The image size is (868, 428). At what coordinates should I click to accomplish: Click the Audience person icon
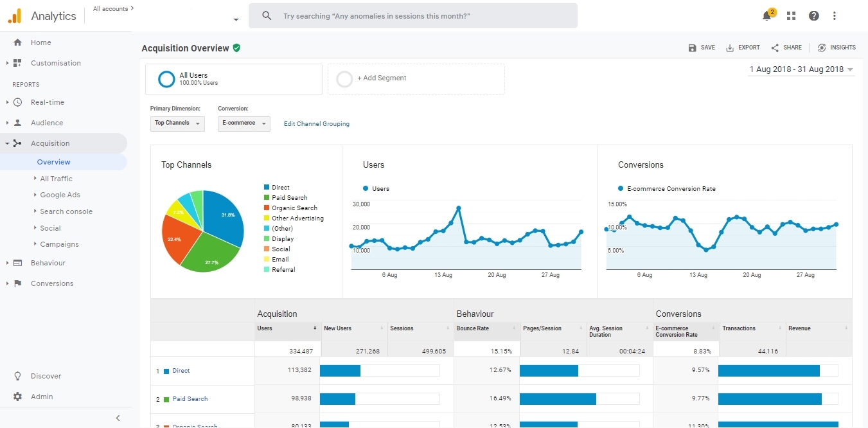coord(17,123)
